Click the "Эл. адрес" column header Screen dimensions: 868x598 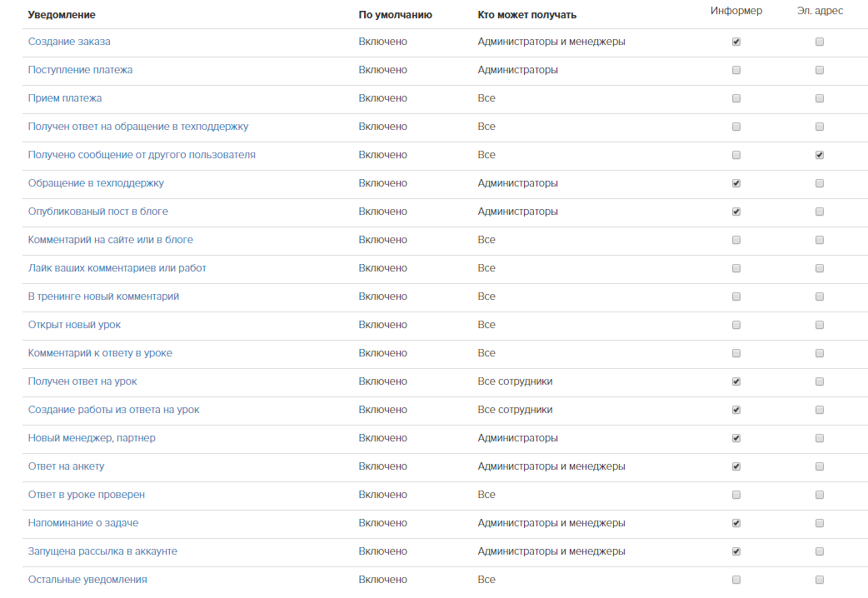coord(820,11)
